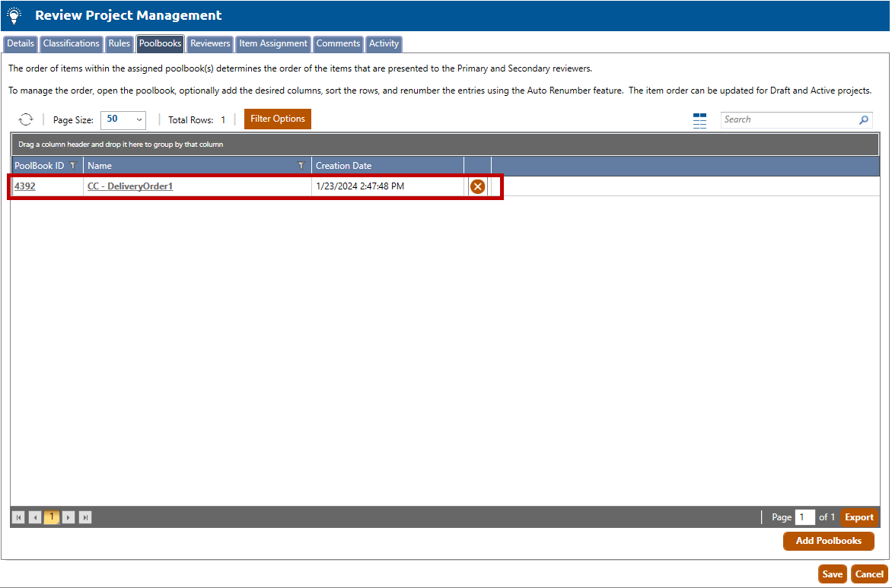The width and height of the screenshot is (892, 588).
Task: Click the next page arrow
Action: [68, 518]
